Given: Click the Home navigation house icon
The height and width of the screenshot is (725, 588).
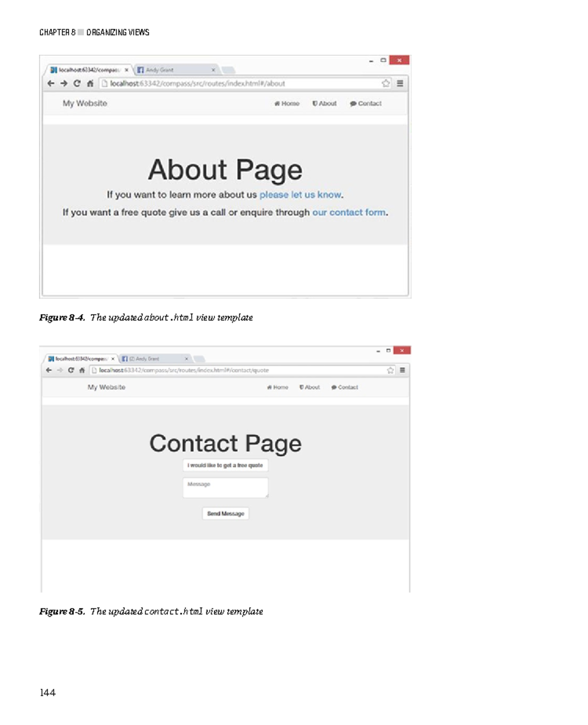Looking at the screenshot, I should [277, 104].
